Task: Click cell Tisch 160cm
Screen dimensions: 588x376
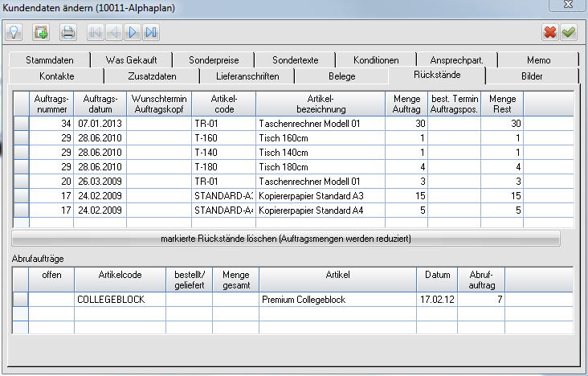Action: tap(321, 138)
